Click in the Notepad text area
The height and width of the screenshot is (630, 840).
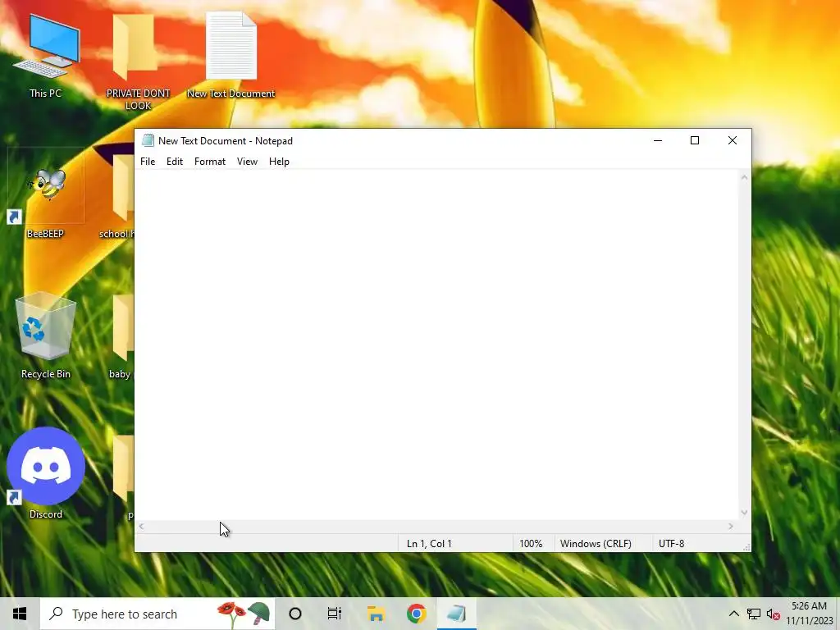pos(436,345)
